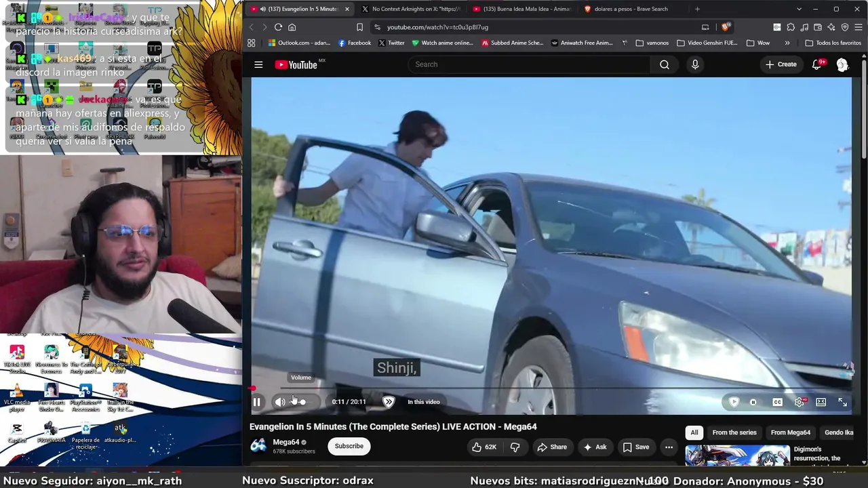Select the VLC media player desktop icon
This screenshot has width=868, height=488.
click(17, 398)
